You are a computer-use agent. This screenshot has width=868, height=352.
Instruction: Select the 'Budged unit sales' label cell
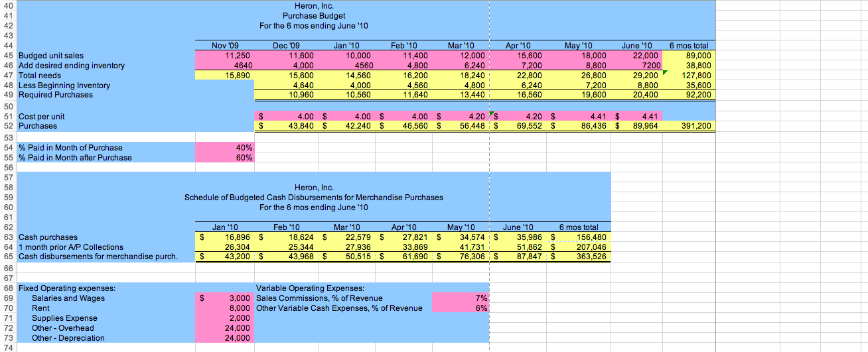52,56
